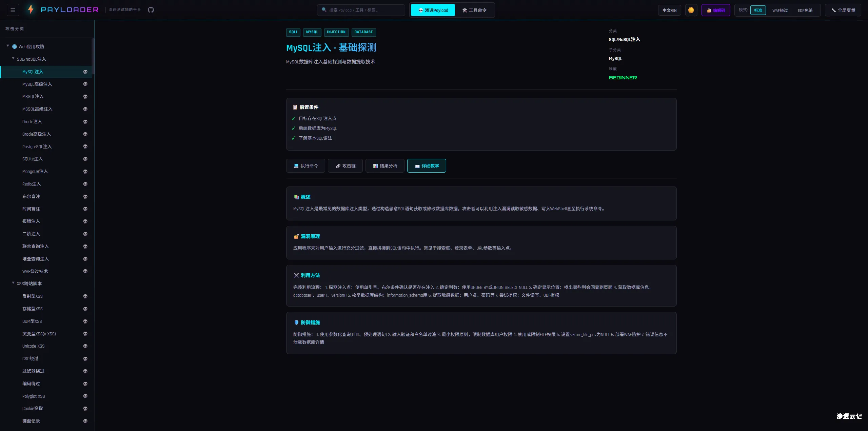Click the 编辑码 purple button icon
The width and height of the screenshot is (868, 431).
[x=709, y=10]
